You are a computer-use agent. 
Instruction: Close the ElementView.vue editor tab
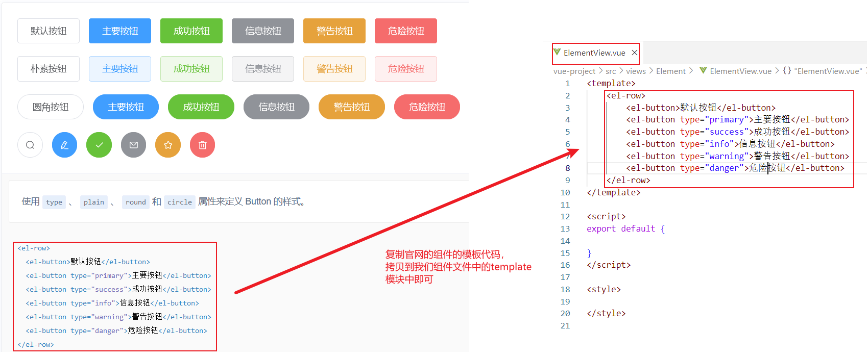click(634, 53)
